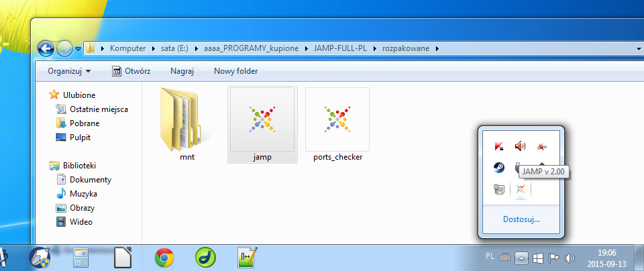This screenshot has width=644, height=271.
Task: Click Nagraj in the toolbar
Action: pos(182,71)
